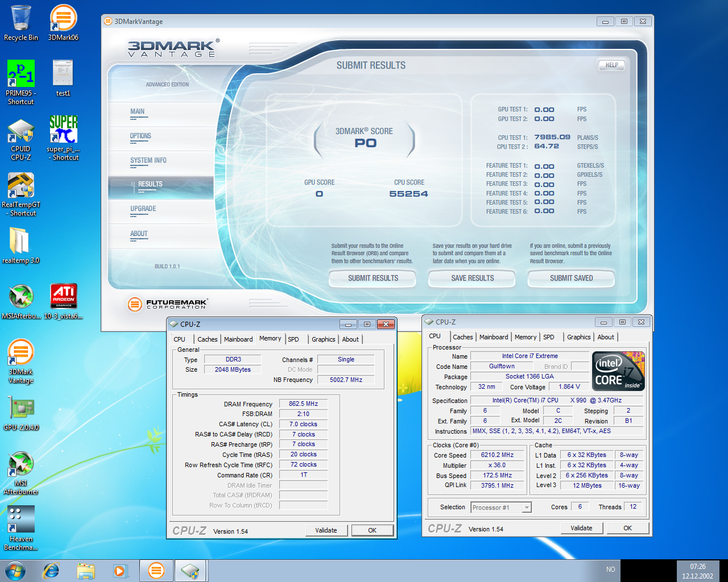Click the SUBMIT RESULTS button

point(373,278)
